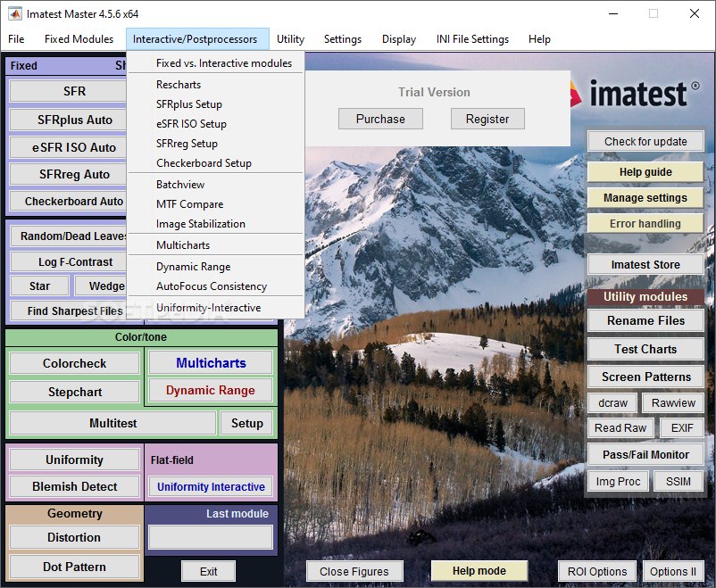Select Fixed vs. Interactive modules entry
This screenshot has height=588, width=716.
coord(215,63)
